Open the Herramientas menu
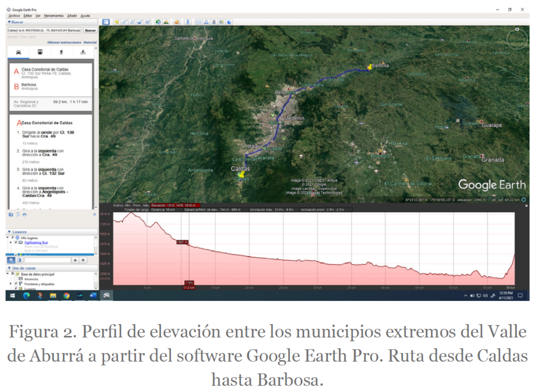Image resolution: width=534 pixels, height=392 pixels. (x=54, y=16)
